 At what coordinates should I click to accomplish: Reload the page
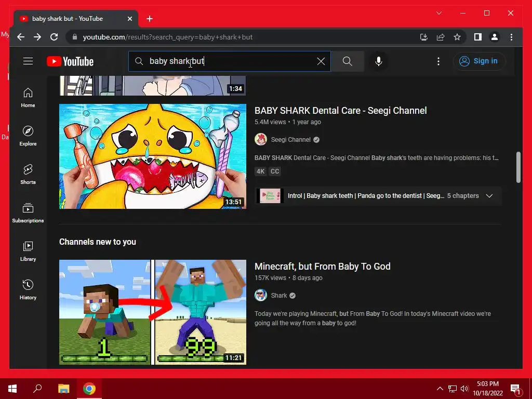coord(54,37)
